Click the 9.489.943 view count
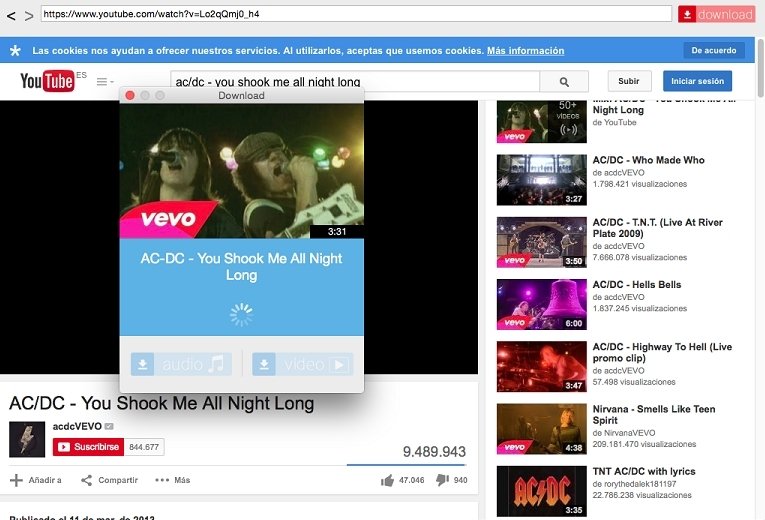Viewport: 765px width, 520px height. pyautogui.click(x=434, y=452)
